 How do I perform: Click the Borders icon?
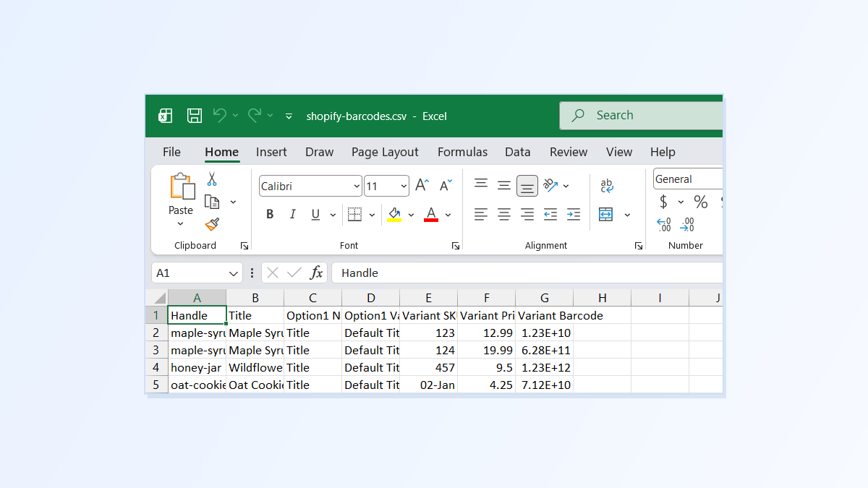354,214
